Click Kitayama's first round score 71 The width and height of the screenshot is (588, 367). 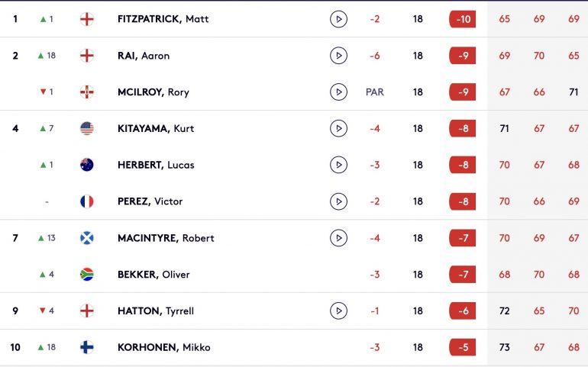pos(504,129)
